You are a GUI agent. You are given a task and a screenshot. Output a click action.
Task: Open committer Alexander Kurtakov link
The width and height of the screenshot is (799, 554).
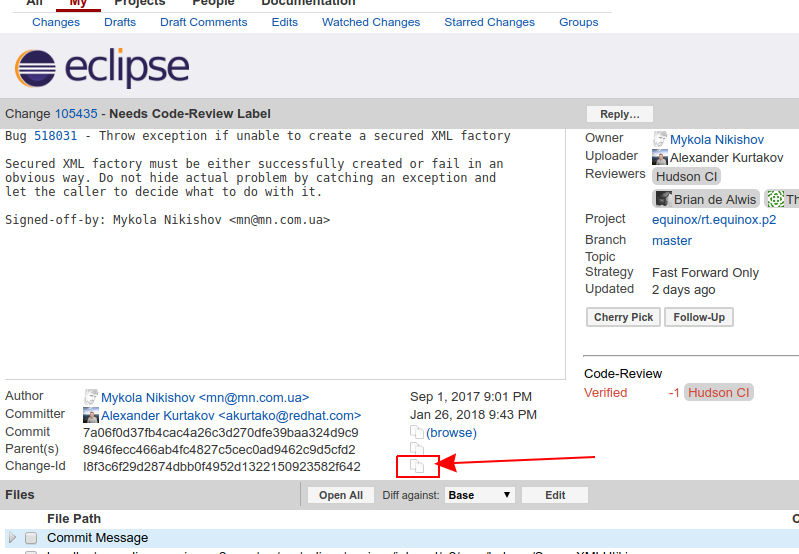[x=231, y=416]
